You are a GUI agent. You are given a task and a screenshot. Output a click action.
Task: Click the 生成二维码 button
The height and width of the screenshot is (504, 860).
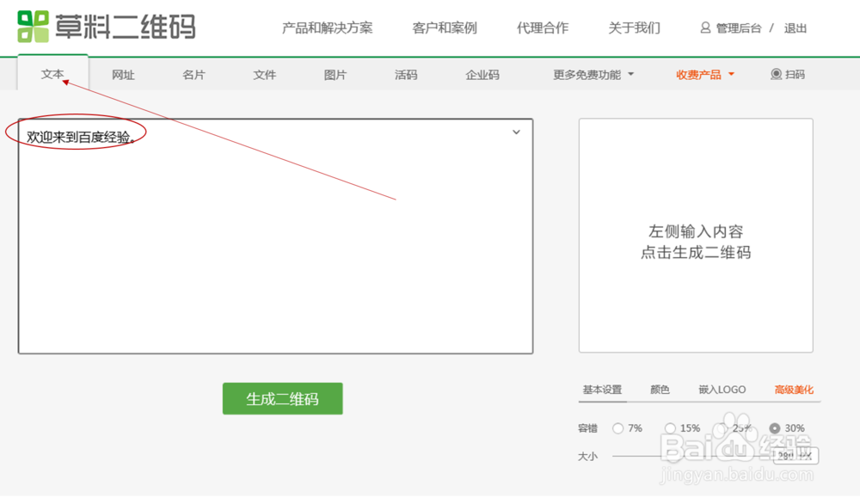point(282,398)
